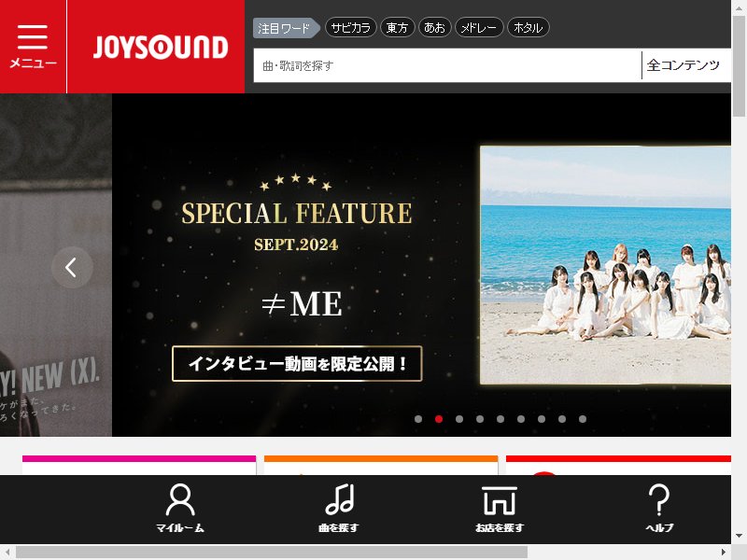Select the active red carousel dot
This screenshot has width=747, height=560.
pyautogui.click(x=439, y=419)
